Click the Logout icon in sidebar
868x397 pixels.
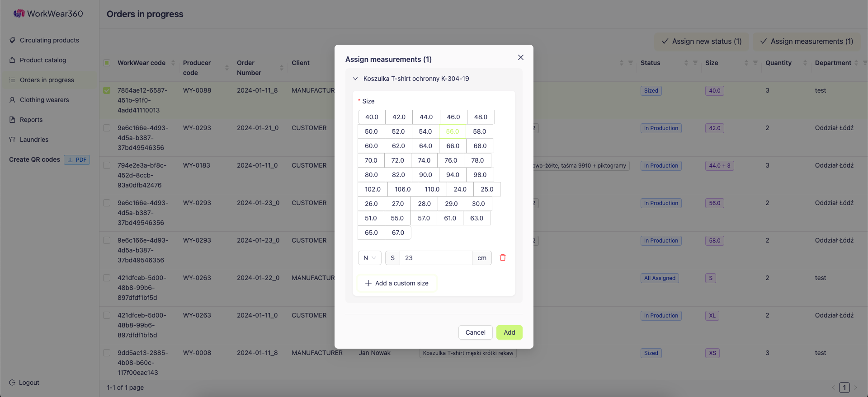click(12, 383)
